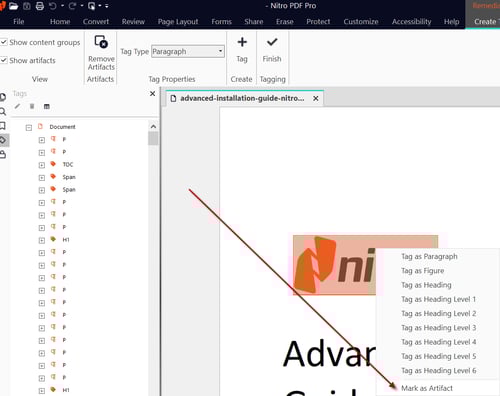
Task: Open the bookmarks sidebar icon
Action: tap(3, 126)
